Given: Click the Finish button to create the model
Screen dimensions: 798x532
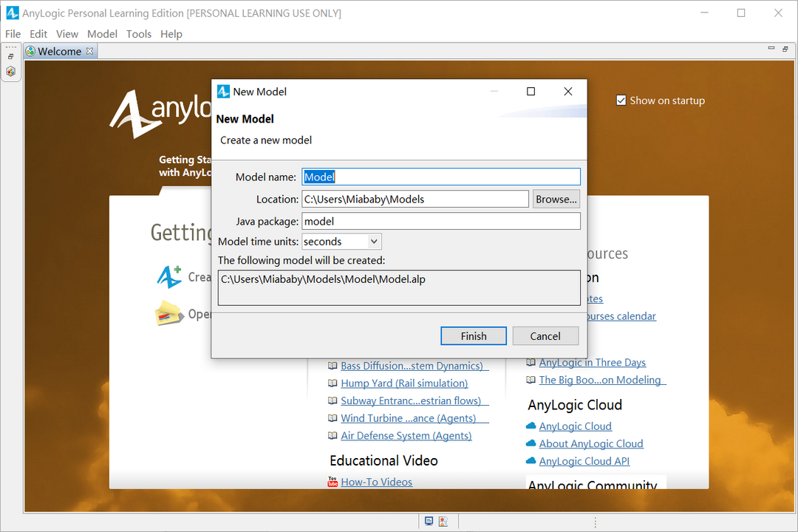Looking at the screenshot, I should [x=473, y=335].
